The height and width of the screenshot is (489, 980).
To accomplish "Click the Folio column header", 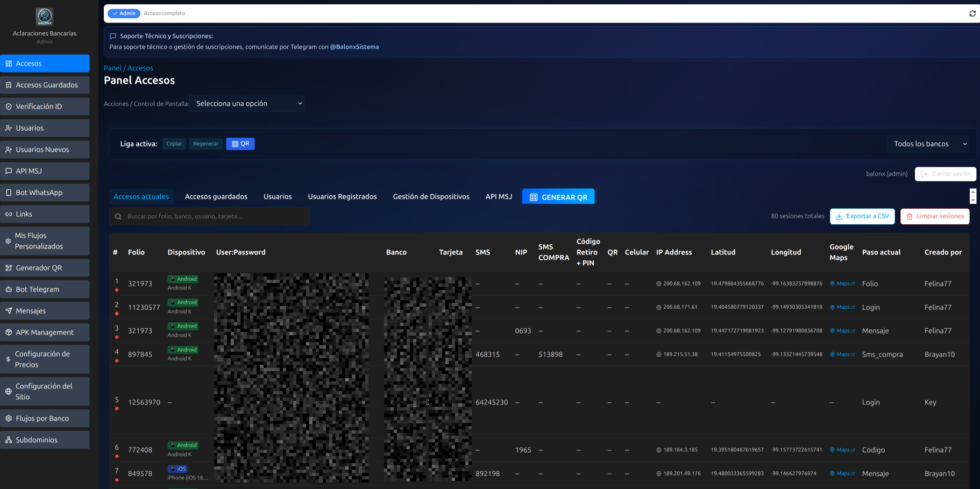I will [x=136, y=252].
